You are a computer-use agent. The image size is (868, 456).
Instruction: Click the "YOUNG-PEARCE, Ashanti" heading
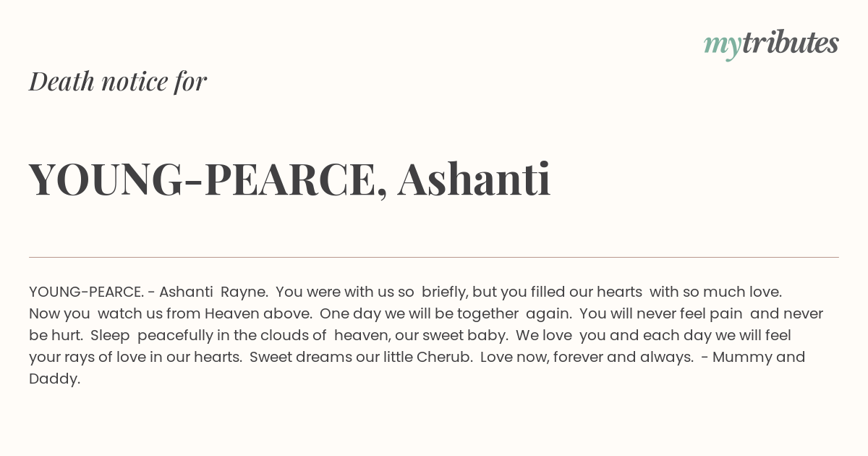(x=289, y=179)
